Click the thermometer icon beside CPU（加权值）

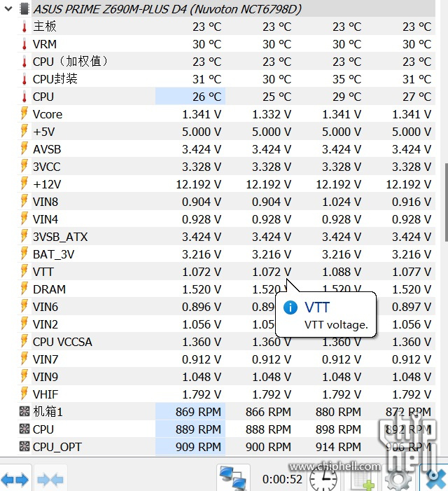[x=24, y=62]
